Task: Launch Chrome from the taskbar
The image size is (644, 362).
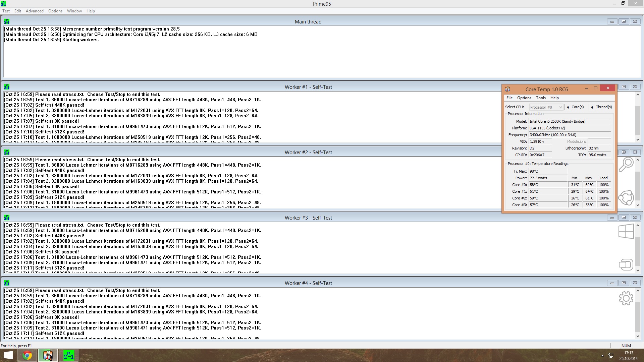Action: click(x=27, y=355)
